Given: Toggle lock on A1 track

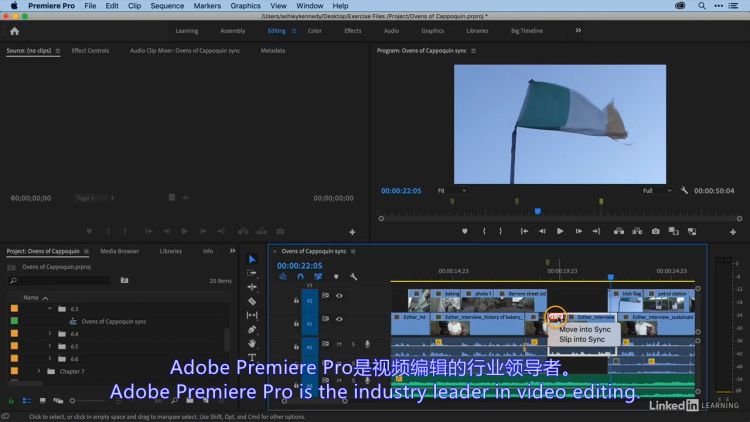Looking at the screenshot, I should (x=296, y=346).
